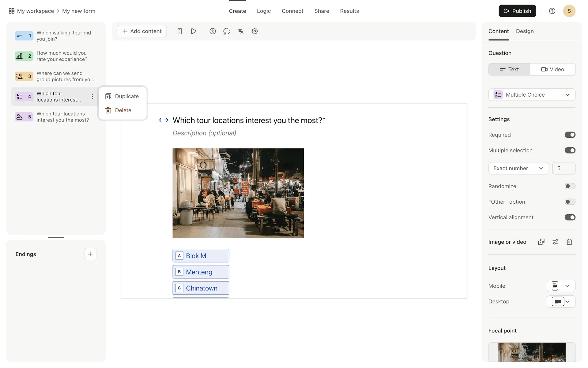The image size is (588, 368).
Task: Open the Multiple Choice type dropdown
Action: 532,95
